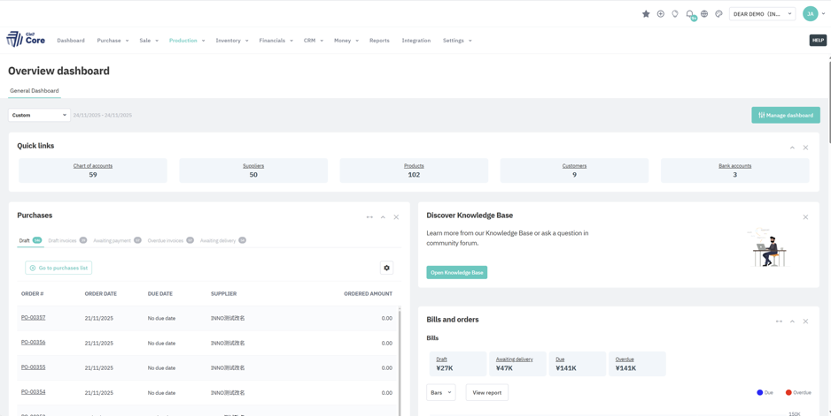Expand the DEAR DEMO organization dropdown
The image size is (832, 416).
point(763,14)
